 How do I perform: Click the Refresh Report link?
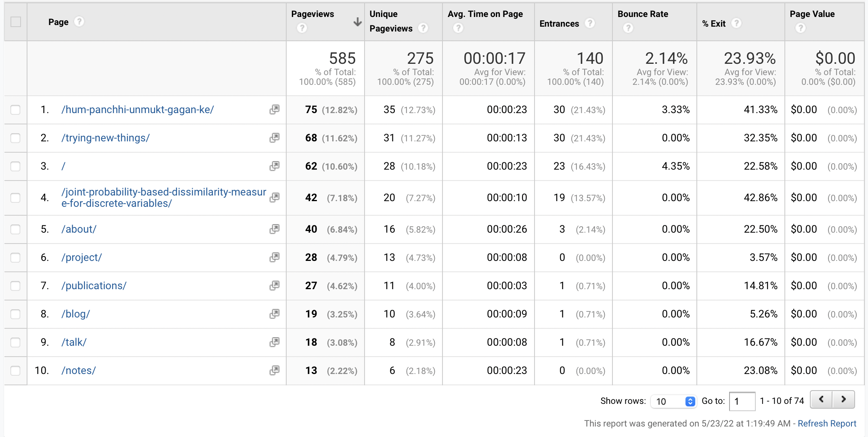[x=826, y=423]
